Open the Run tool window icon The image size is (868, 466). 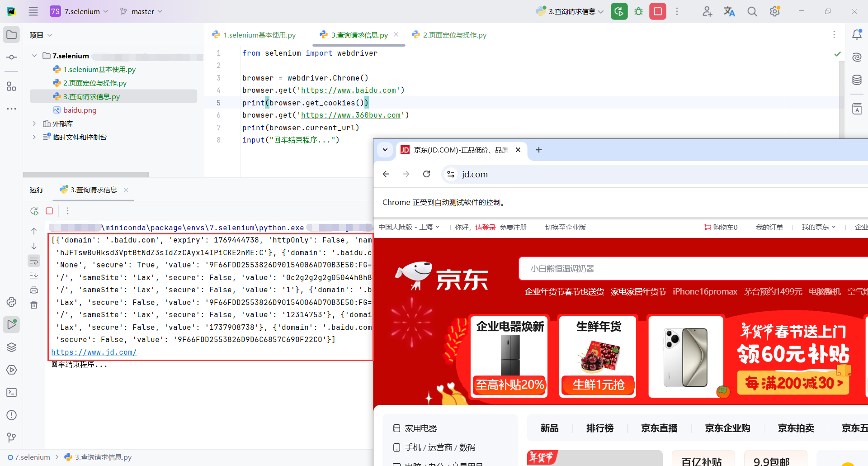tap(12, 324)
